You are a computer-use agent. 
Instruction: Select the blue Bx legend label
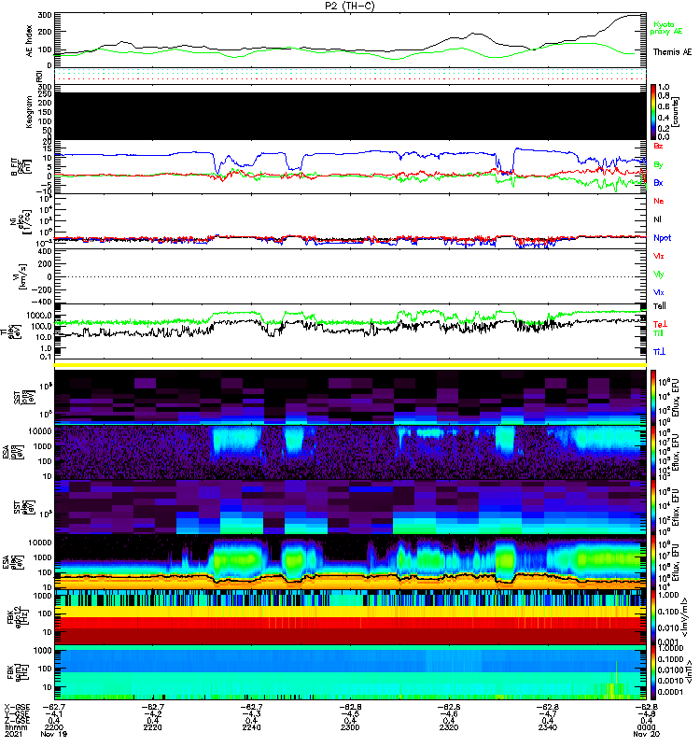[658, 183]
